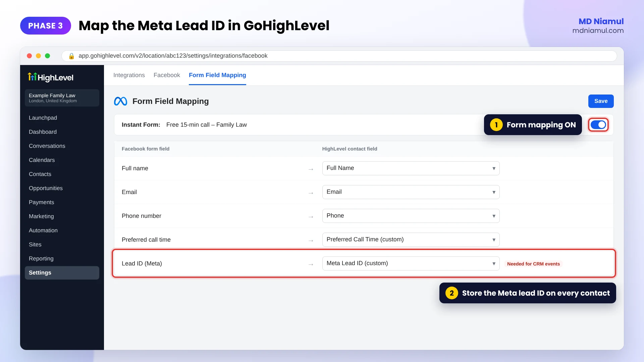Open Sites from the sidebar
Viewport: 644px width, 362px height.
[62, 245]
